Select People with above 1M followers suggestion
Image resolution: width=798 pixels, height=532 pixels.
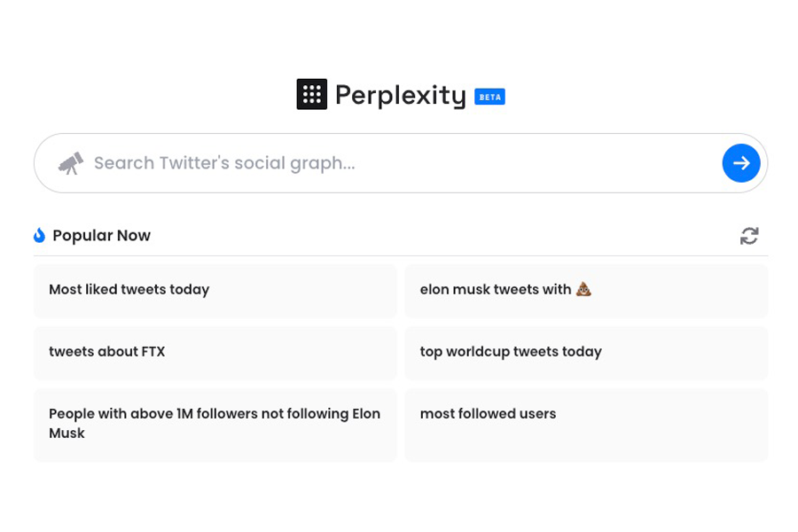[x=215, y=425]
